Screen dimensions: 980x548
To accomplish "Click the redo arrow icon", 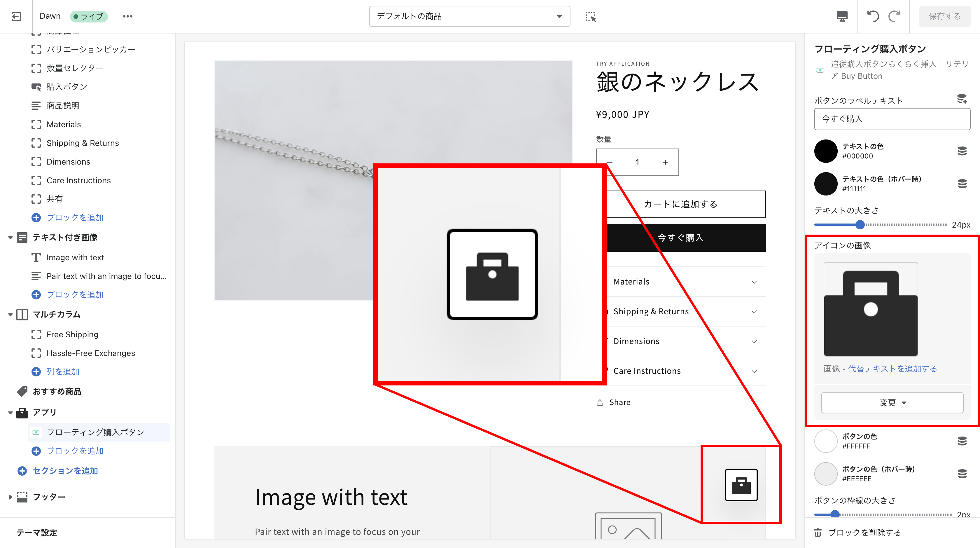I will click(894, 16).
